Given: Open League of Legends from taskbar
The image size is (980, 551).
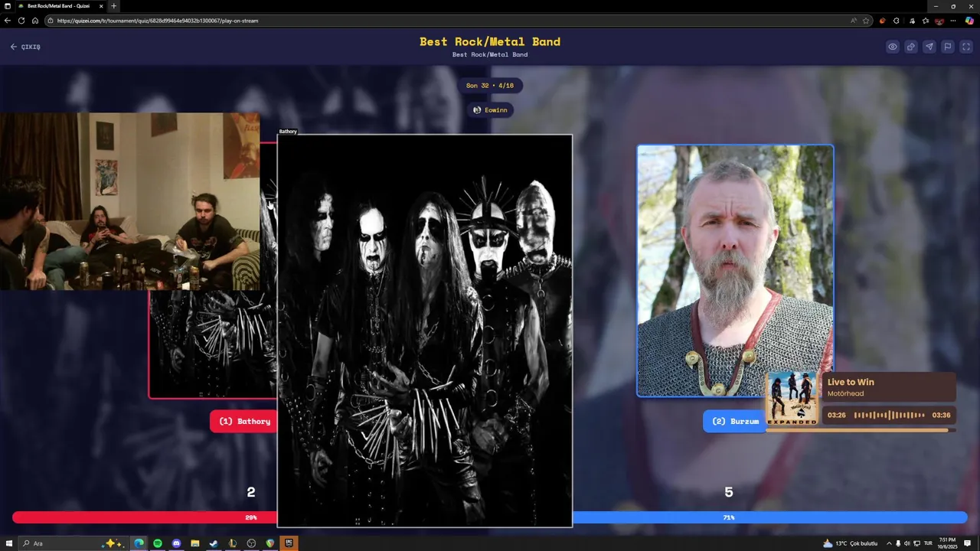Looking at the screenshot, I should coord(232,543).
